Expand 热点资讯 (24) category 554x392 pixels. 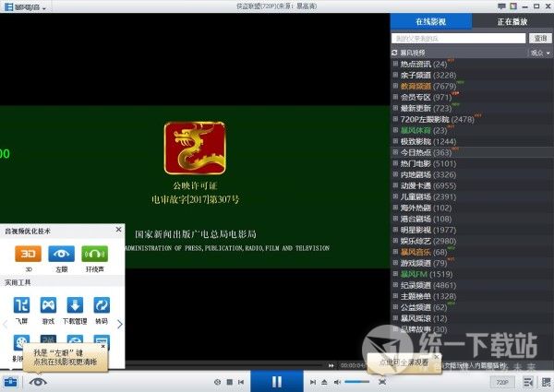[x=395, y=64]
